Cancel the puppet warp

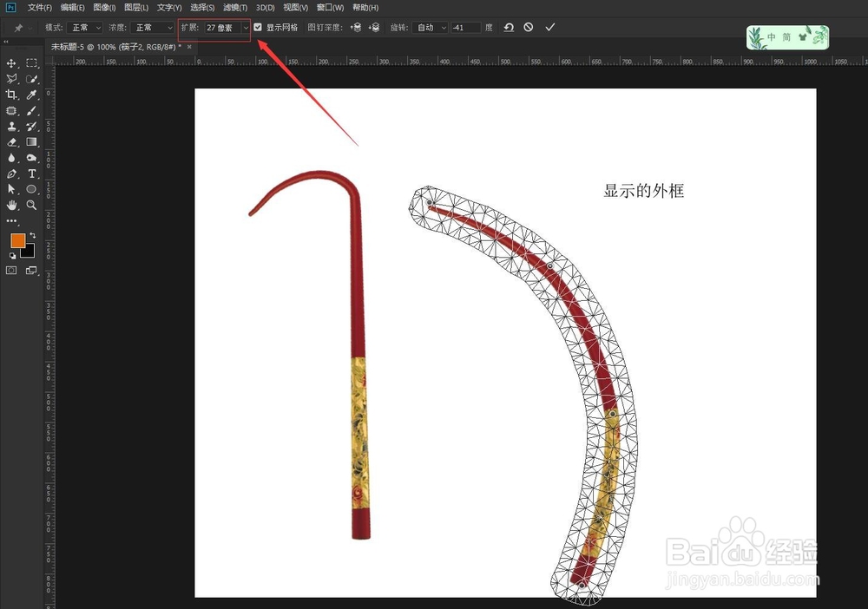(529, 27)
